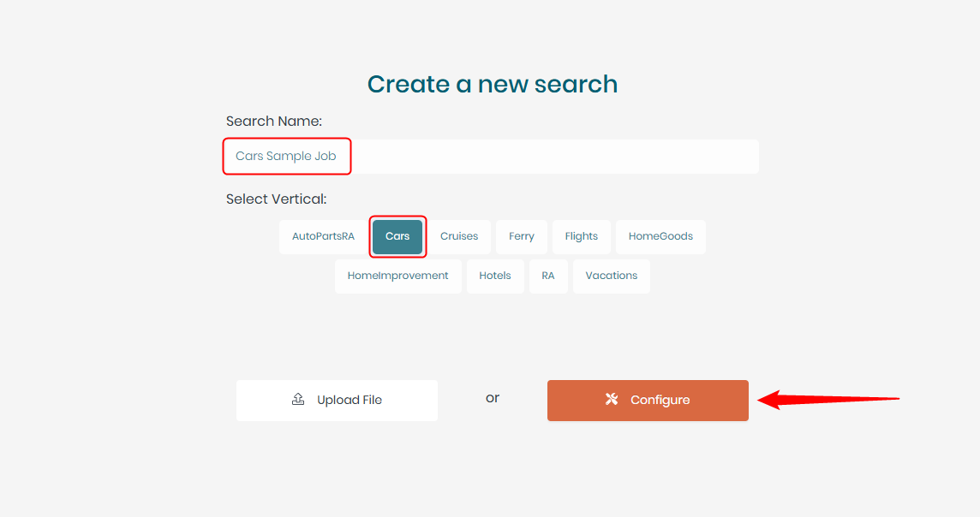Select the HomeGoods vertical
Viewport: 980px width, 517px height.
660,236
